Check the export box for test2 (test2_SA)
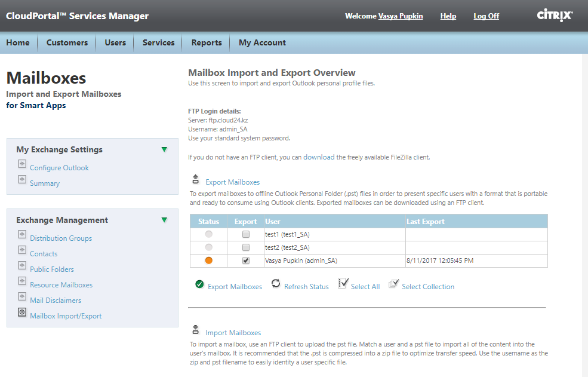This screenshot has height=377, width=588. coord(246,247)
